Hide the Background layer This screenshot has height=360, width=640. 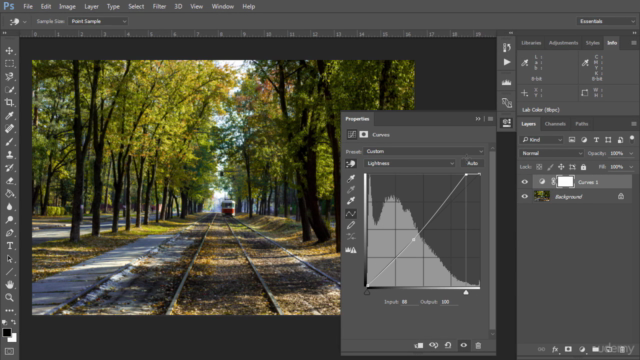(525, 197)
